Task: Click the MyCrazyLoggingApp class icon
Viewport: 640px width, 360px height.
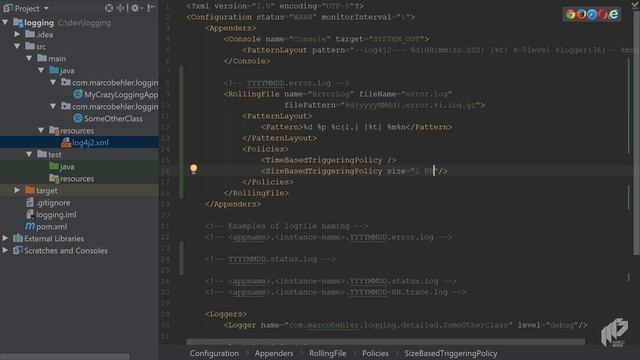Action: point(78,94)
